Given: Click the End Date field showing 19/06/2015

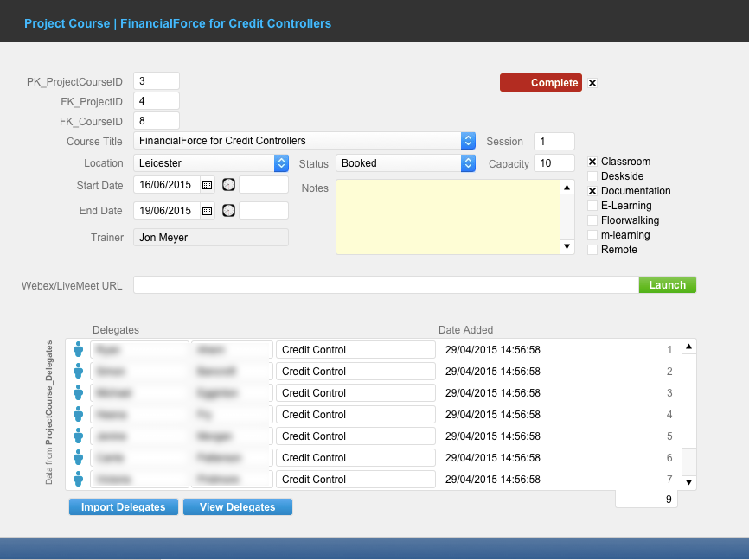Looking at the screenshot, I should click(x=167, y=211).
